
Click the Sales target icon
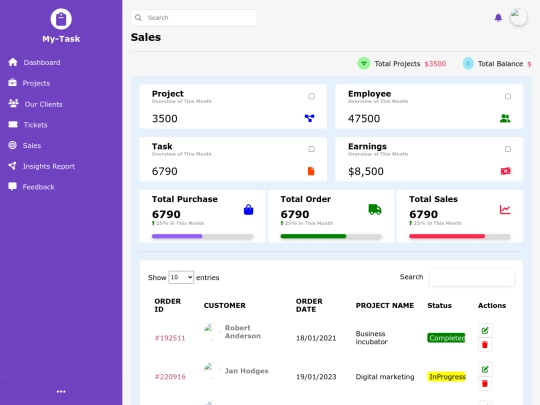12,145
